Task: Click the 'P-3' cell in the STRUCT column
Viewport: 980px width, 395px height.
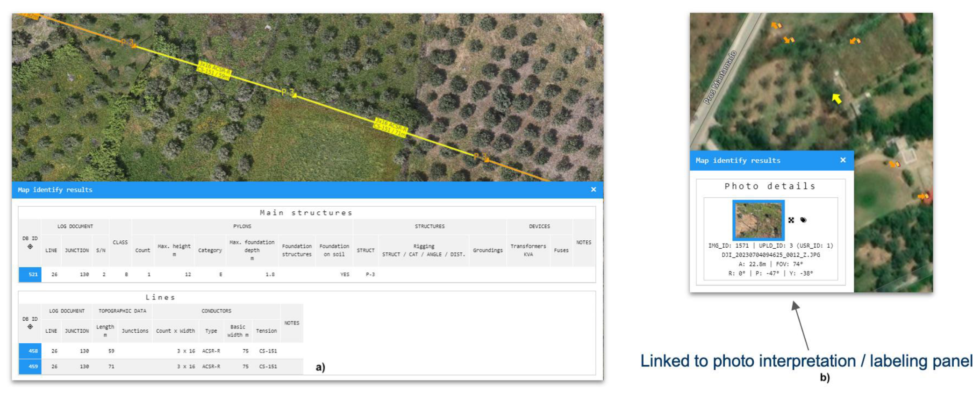Action: pos(370,274)
